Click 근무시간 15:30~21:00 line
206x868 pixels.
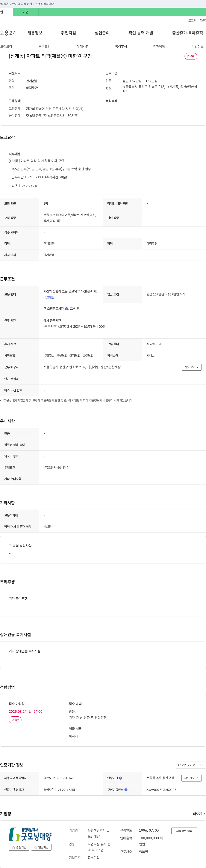(38, 177)
